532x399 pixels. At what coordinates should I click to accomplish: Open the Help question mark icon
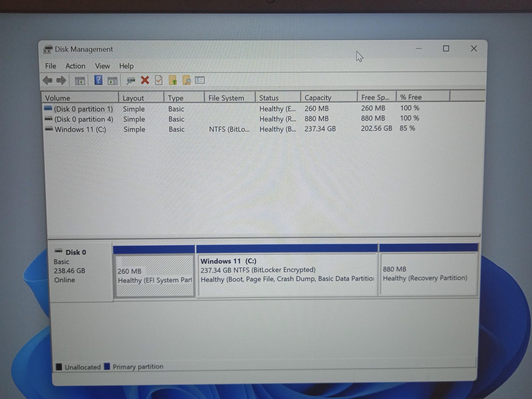(x=98, y=80)
